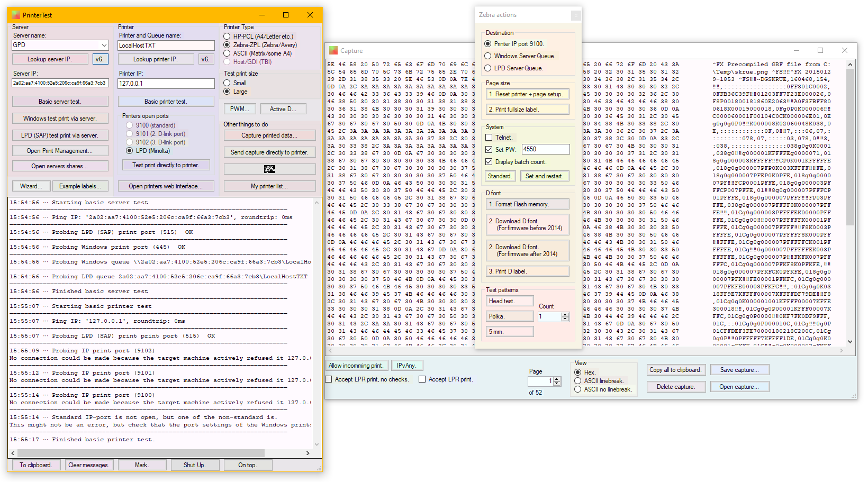Viewport: 868px width, 482px height.
Task: Click Clear messages button
Action: [x=89, y=465]
